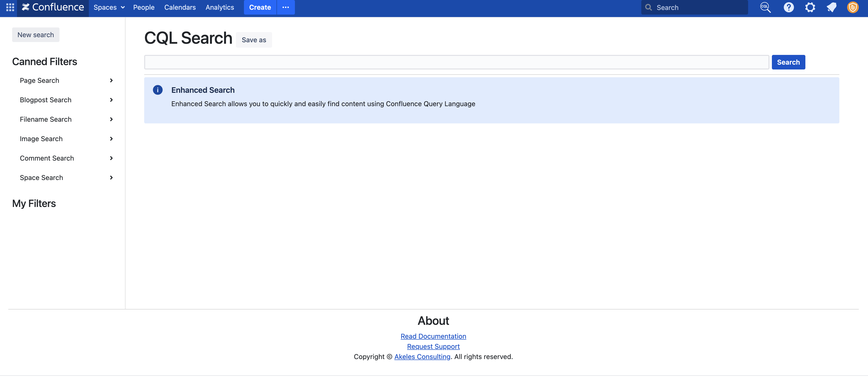Open the user profile avatar menu
This screenshot has width=868, height=378.
(x=852, y=7)
